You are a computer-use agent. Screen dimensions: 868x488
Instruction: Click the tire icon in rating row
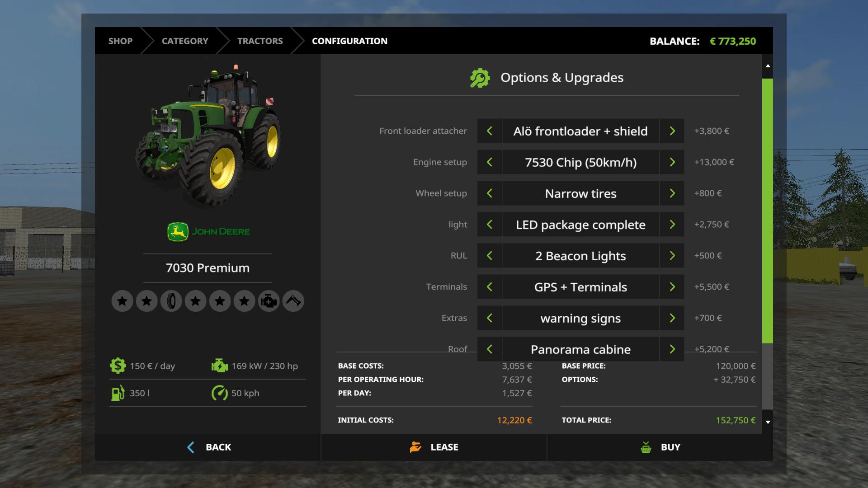coord(171,301)
